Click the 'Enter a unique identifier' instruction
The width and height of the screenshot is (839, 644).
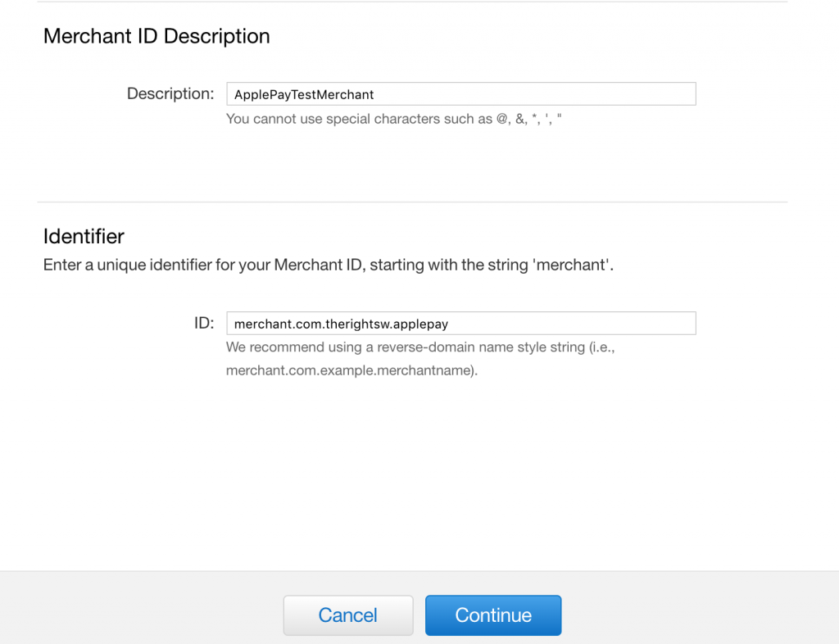pos(328,265)
